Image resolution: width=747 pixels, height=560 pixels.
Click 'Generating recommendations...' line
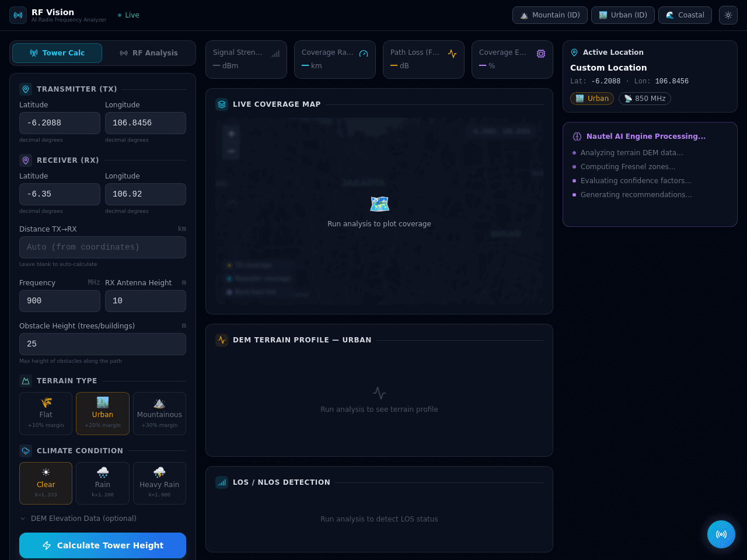636,195
